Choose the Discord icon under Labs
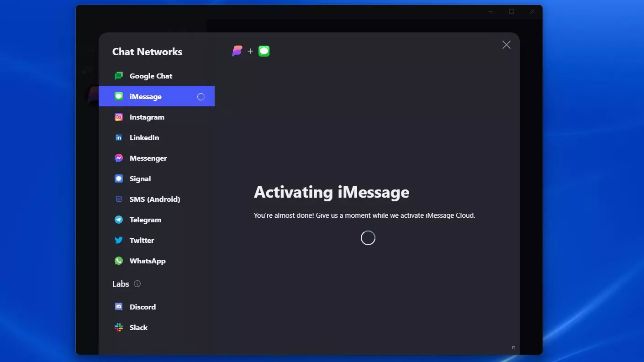The width and height of the screenshot is (644, 362). click(119, 307)
